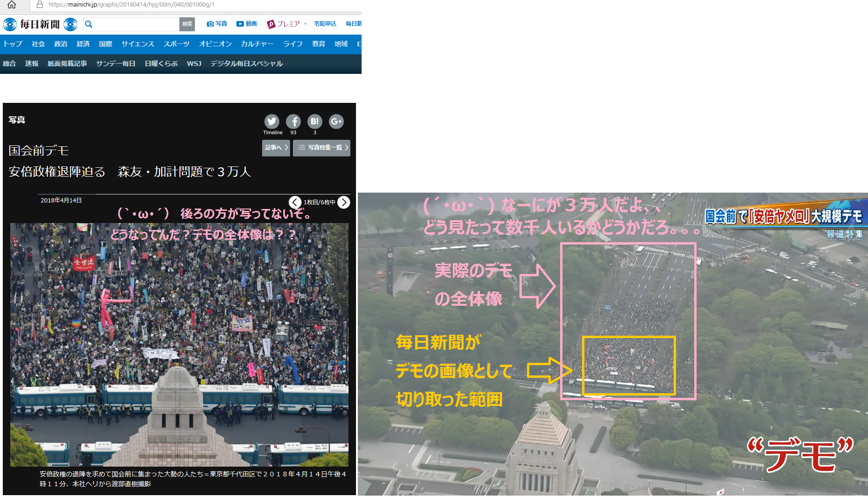Click the 国会前デモ headline text
Image resolution: width=868 pixels, height=497 pixels.
pos(39,151)
